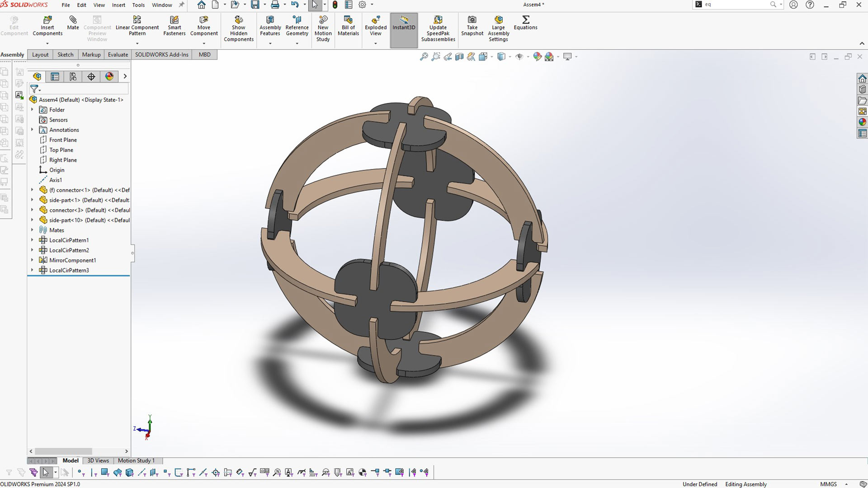Switch to the Sketch tab
Image resolution: width=868 pixels, height=488 pixels.
pos(65,55)
